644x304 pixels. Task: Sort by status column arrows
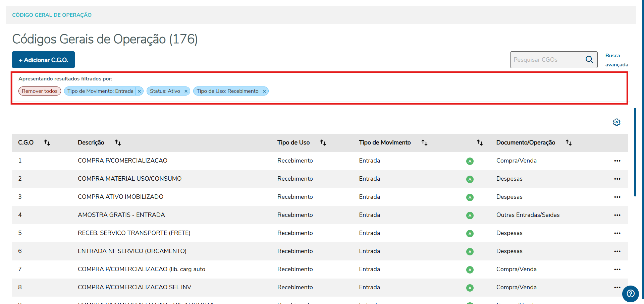tap(480, 143)
